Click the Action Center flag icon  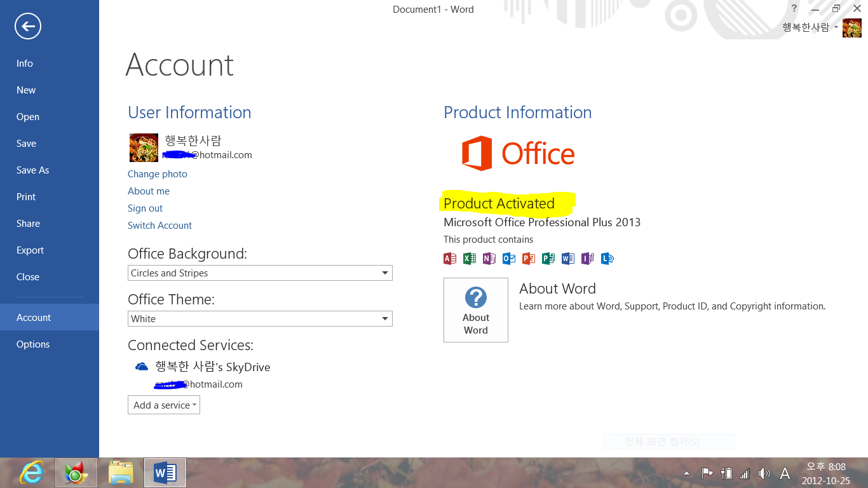click(x=707, y=473)
